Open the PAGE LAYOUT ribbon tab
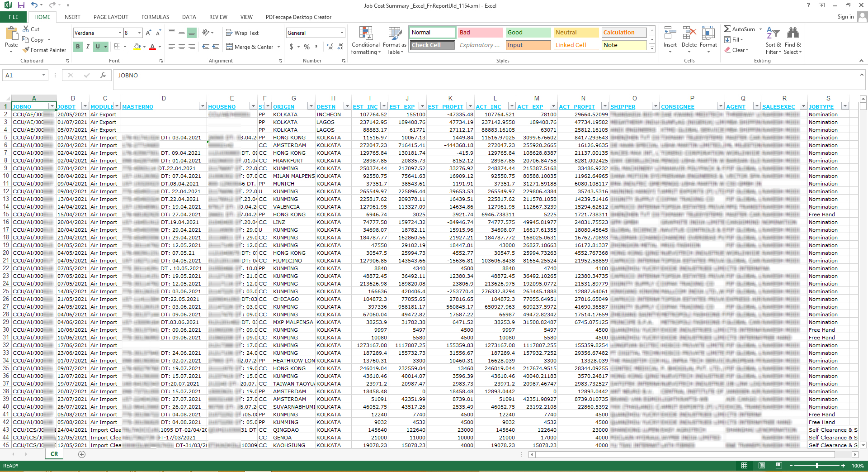Viewport: 868px width, 472px height. 111,17
